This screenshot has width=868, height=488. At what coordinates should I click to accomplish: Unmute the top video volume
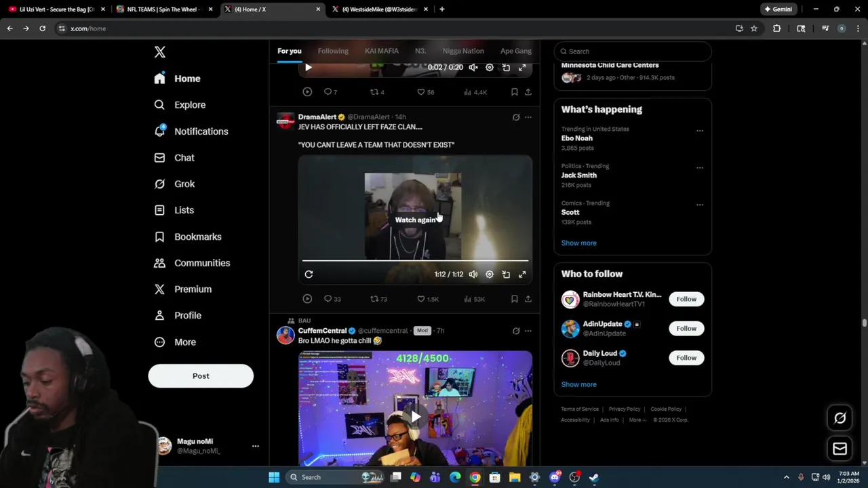click(x=473, y=67)
